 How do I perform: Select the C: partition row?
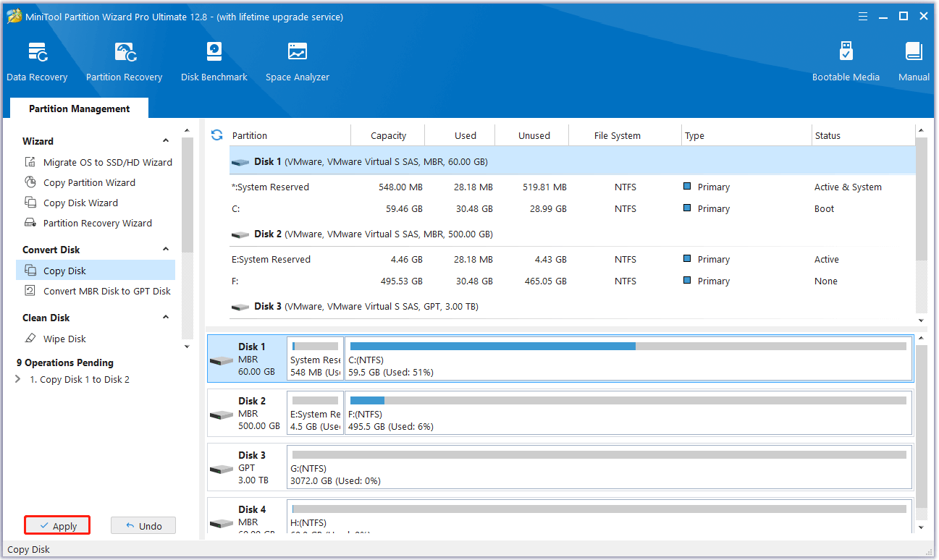click(572, 208)
